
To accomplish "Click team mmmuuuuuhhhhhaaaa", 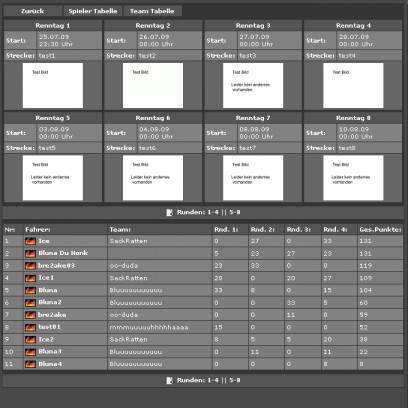I will 149,327.
